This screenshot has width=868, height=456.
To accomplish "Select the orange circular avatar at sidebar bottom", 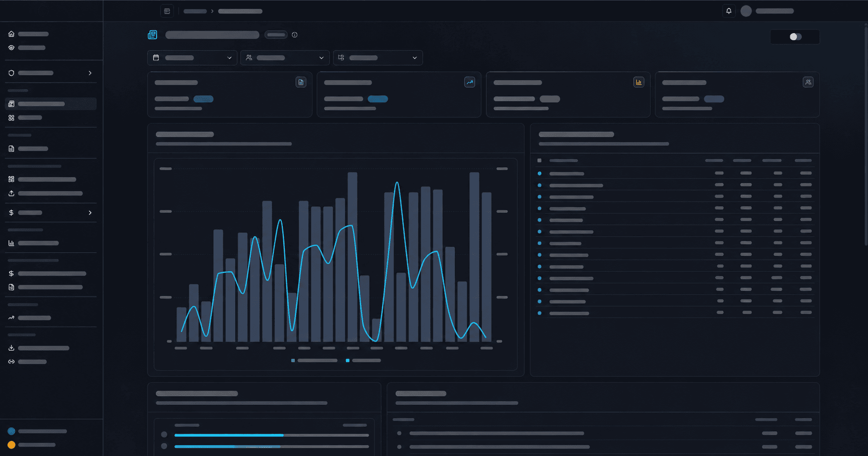I will (12, 445).
